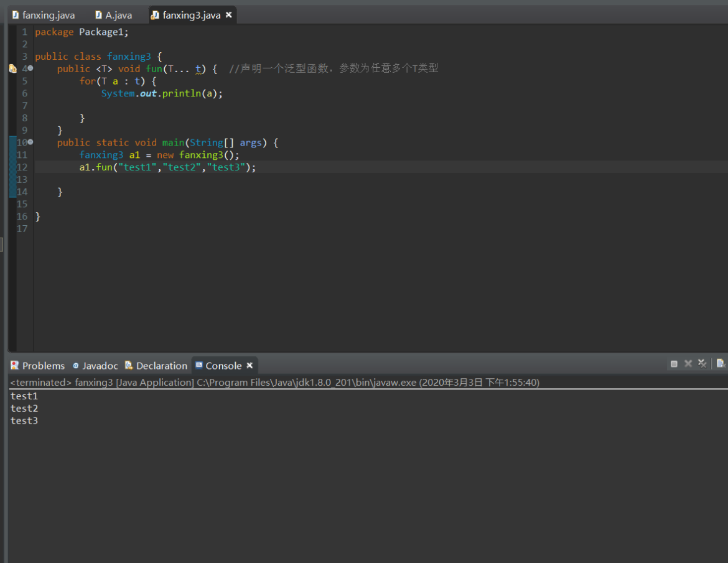Viewport: 728px width, 563px height.
Task: Click line number 12 in the editor gutter
Action: 22,167
